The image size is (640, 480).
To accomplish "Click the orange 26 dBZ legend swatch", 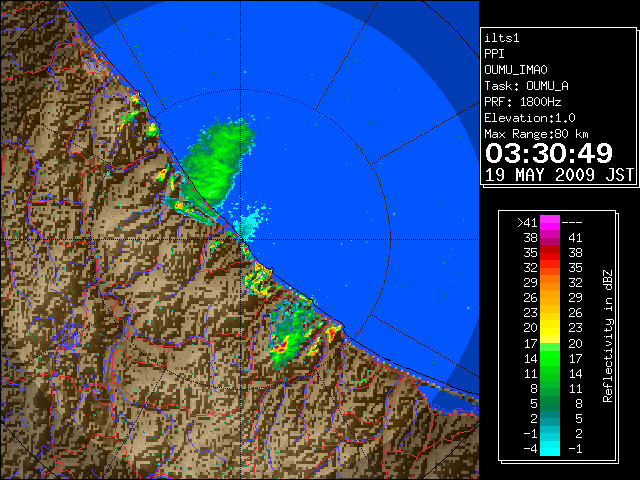I will [550, 298].
